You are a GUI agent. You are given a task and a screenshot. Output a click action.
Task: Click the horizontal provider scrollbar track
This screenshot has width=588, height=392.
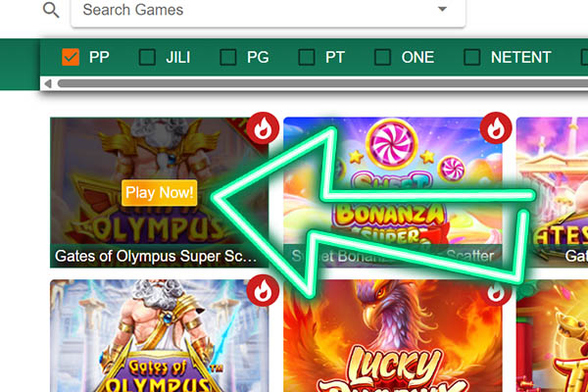coord(322,83)
